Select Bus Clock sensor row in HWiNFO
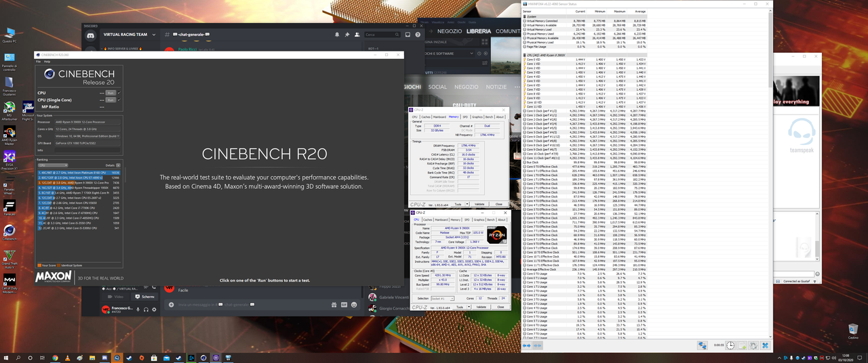 [585, 163]
